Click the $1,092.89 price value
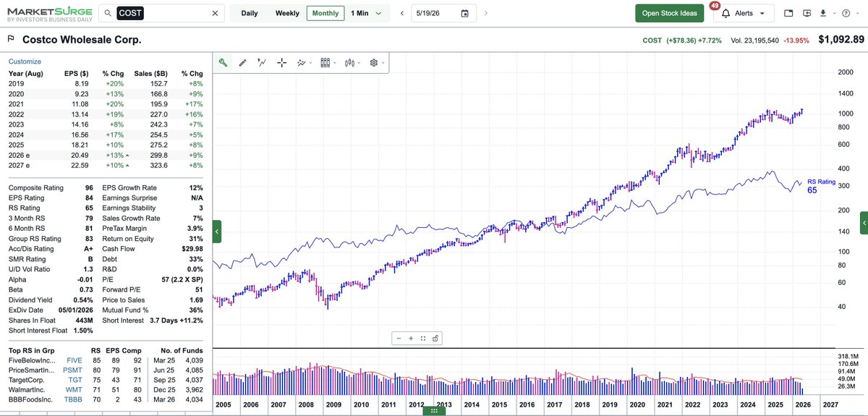 [x=841, y=40]
